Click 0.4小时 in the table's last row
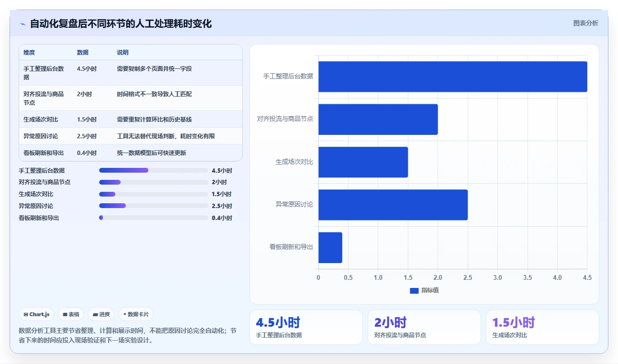 (87, 153)
